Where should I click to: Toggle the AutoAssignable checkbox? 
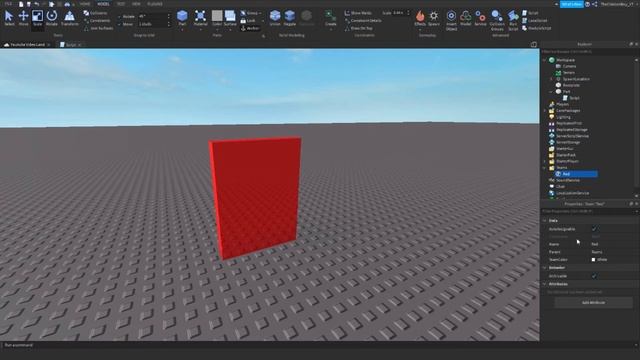[594, 229]
